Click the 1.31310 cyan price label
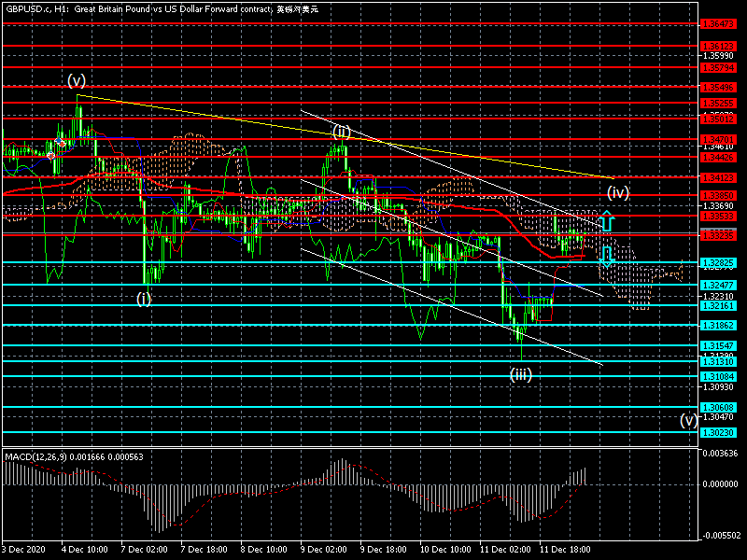 point(718,362)
